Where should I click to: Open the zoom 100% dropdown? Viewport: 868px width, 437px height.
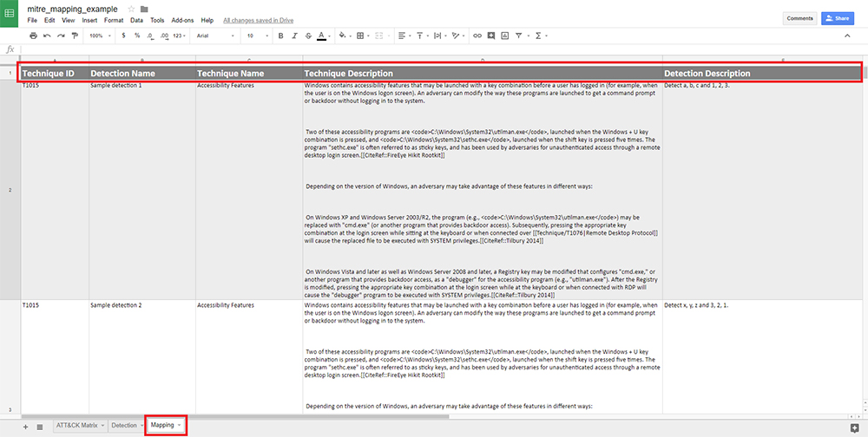[100, 36]
